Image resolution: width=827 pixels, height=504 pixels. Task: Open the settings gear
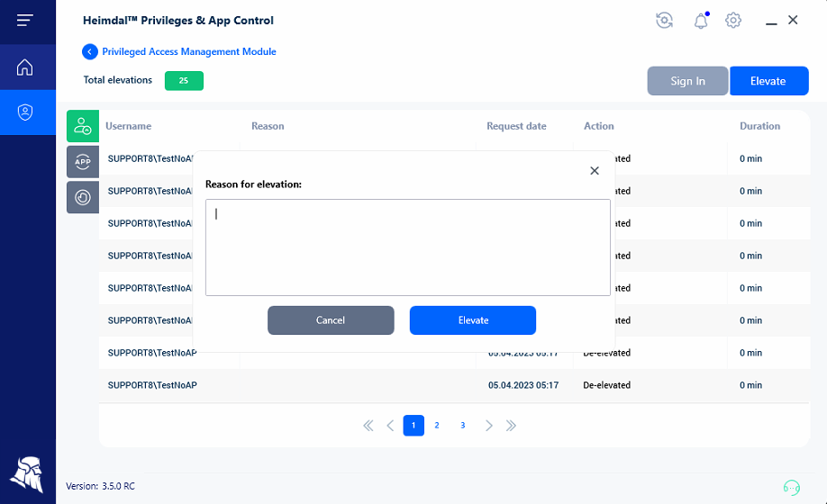[x=733, y=21]
